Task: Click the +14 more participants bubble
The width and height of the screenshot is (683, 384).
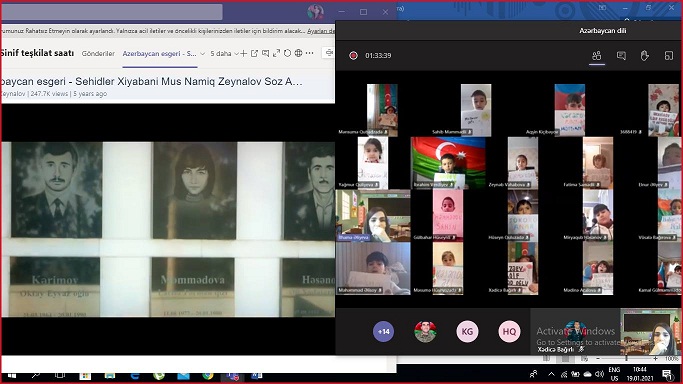Action: [x=383, y=332]
